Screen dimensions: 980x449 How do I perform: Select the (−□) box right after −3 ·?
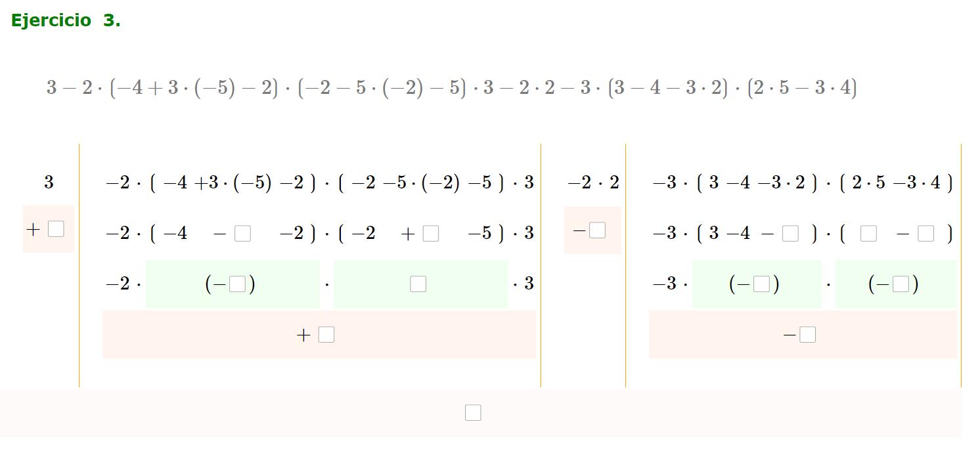point(761,284)
